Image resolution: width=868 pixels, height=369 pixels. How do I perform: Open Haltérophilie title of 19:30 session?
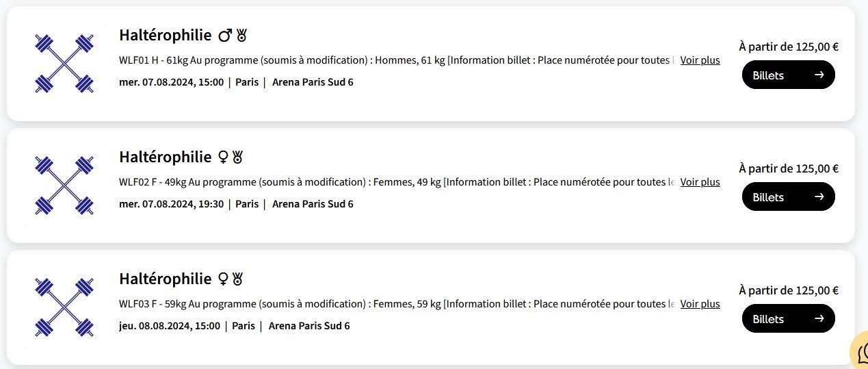tap(166, 157)
